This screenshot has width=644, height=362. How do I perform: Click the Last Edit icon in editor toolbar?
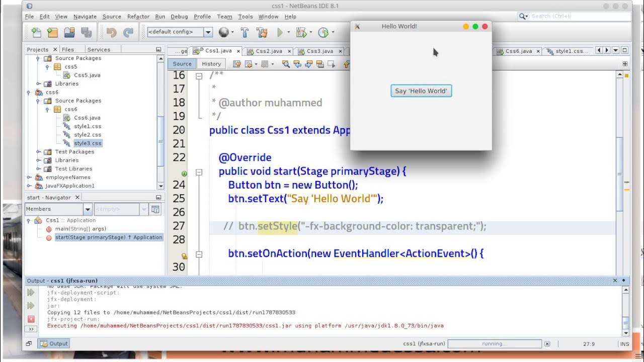click(237, 64)
